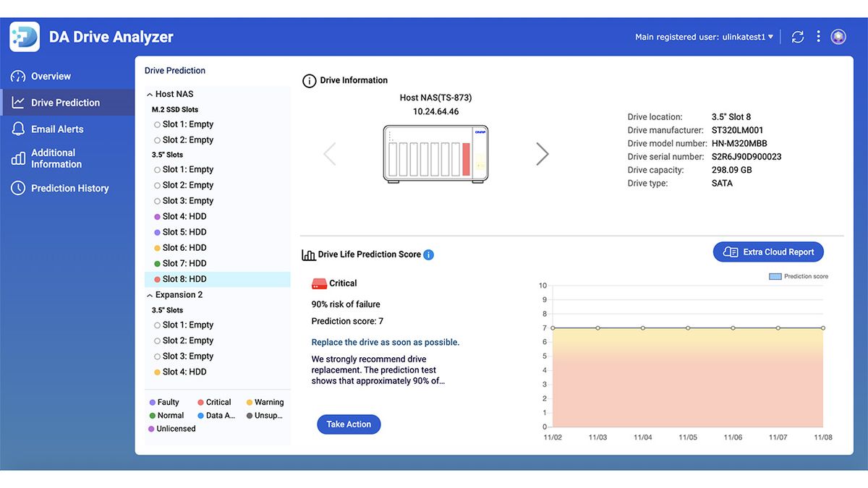This screenshot has height=488, width=868.
Task: Open the Drive Prediction chart icon
Action: coord(17,102)
